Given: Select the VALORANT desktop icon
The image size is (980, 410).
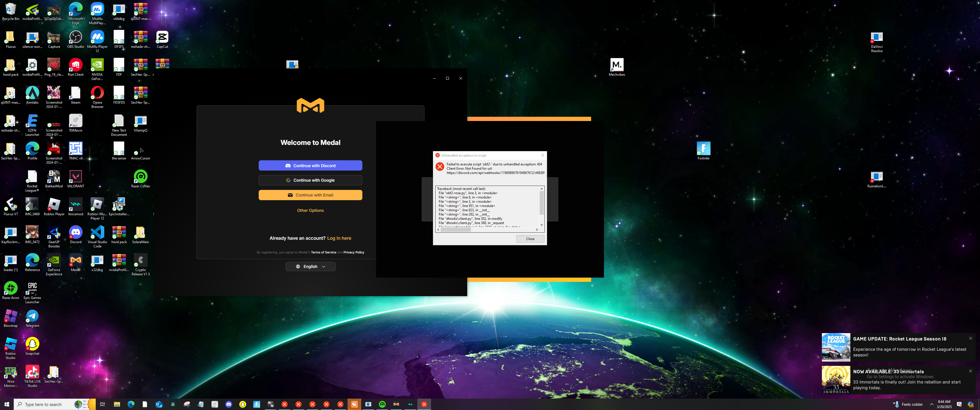Looking at the screenshot, I should click(x=75, y=179).
